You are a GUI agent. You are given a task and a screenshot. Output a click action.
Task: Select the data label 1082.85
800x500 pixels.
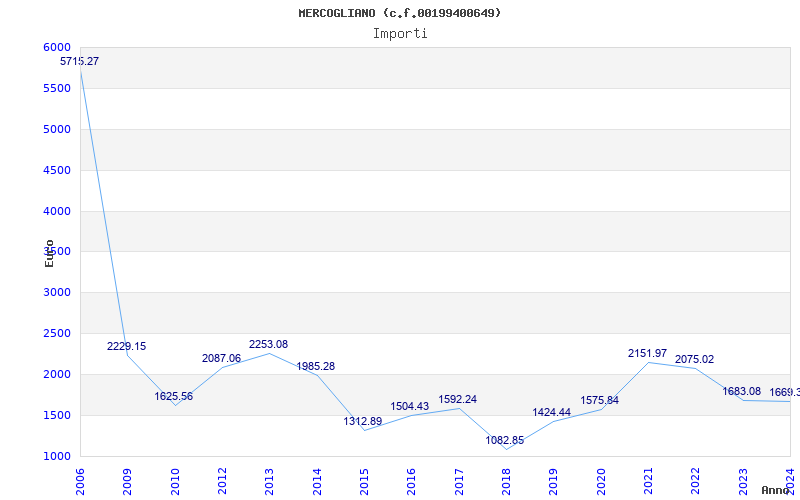point(505,440)
